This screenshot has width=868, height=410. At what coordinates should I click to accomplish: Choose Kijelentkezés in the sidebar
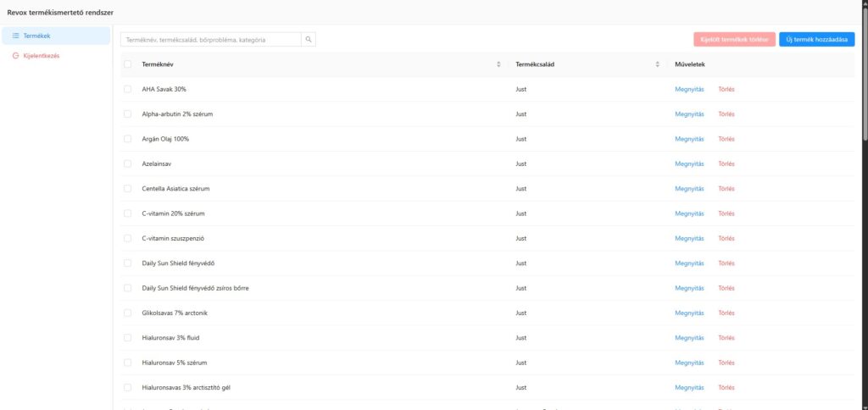tap(41, 56)
